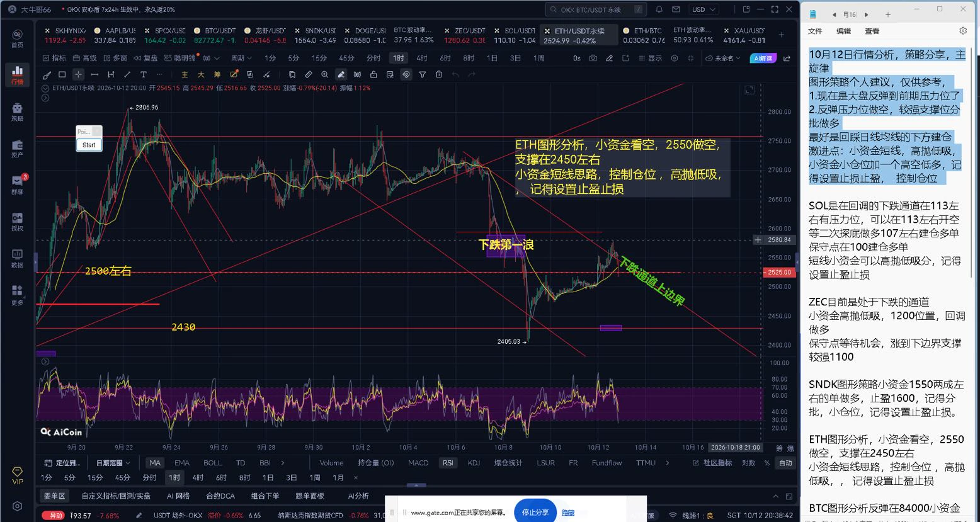980x522 pixels.
Task: Open the 文件 menu in the notepad
Action: tap(816, 31)
